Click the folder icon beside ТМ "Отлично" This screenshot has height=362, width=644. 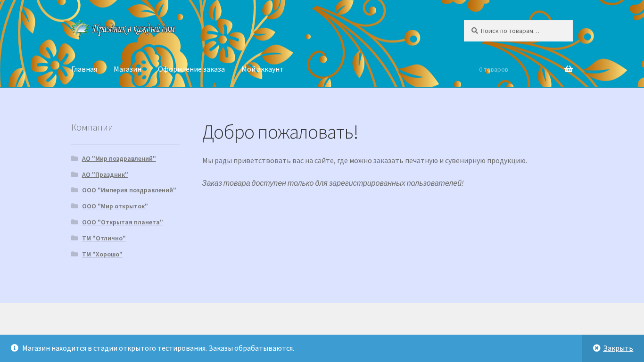(74, 238)
